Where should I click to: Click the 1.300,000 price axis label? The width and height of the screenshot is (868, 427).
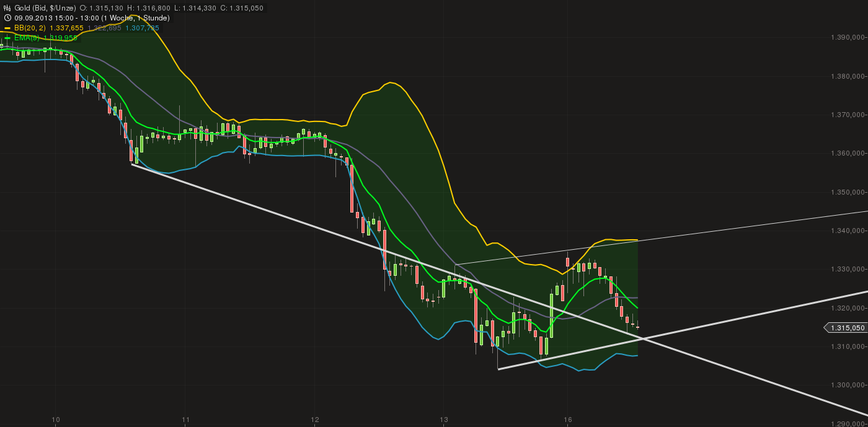(848, 385)
